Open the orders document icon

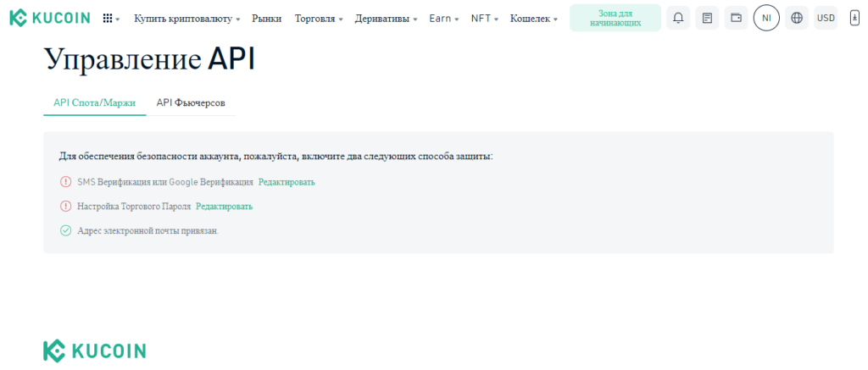click(707, 18)
